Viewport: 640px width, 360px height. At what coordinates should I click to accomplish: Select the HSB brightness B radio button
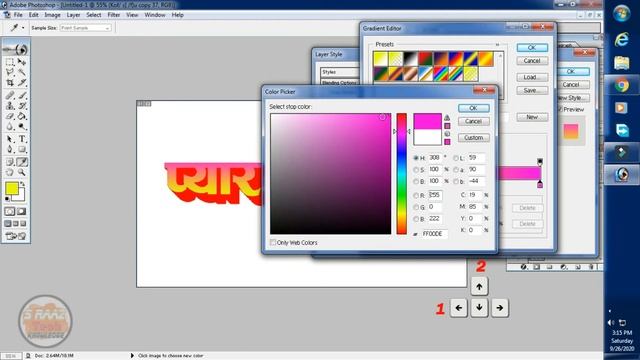point(416,182)
